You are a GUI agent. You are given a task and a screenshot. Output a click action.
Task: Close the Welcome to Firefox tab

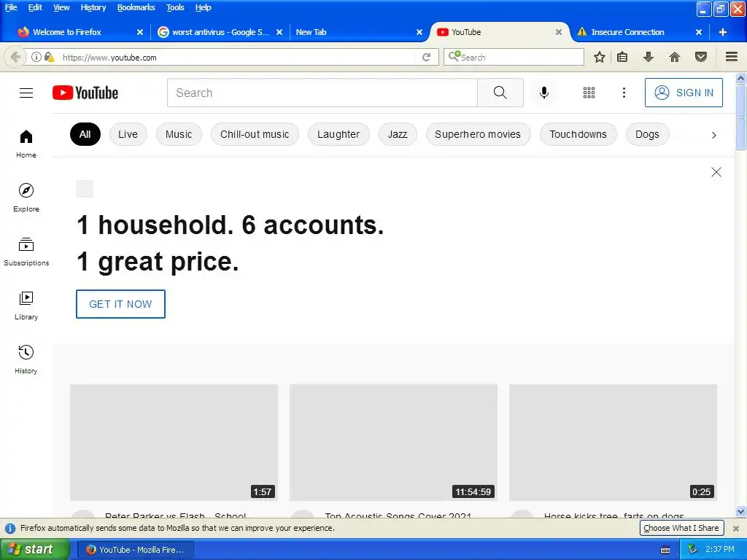click(139, 32)
